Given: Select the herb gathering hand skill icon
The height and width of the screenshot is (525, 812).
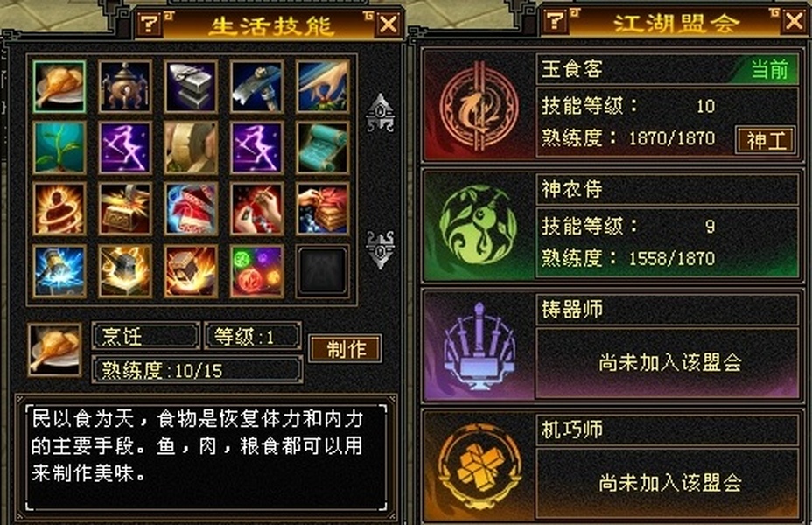Looking at the screenshot, I should pyautogui.click(x=322, y=87).
